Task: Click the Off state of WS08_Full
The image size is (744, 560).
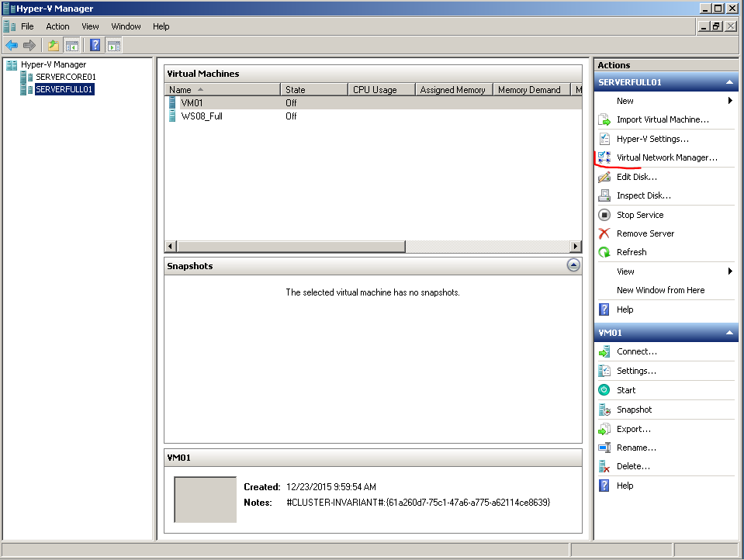Action: [291, 116]
